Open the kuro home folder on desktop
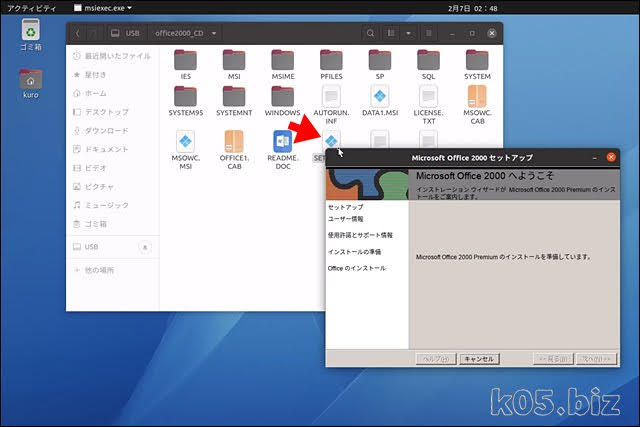The width and height of the screenshot is (640, 427). point(31,84)
